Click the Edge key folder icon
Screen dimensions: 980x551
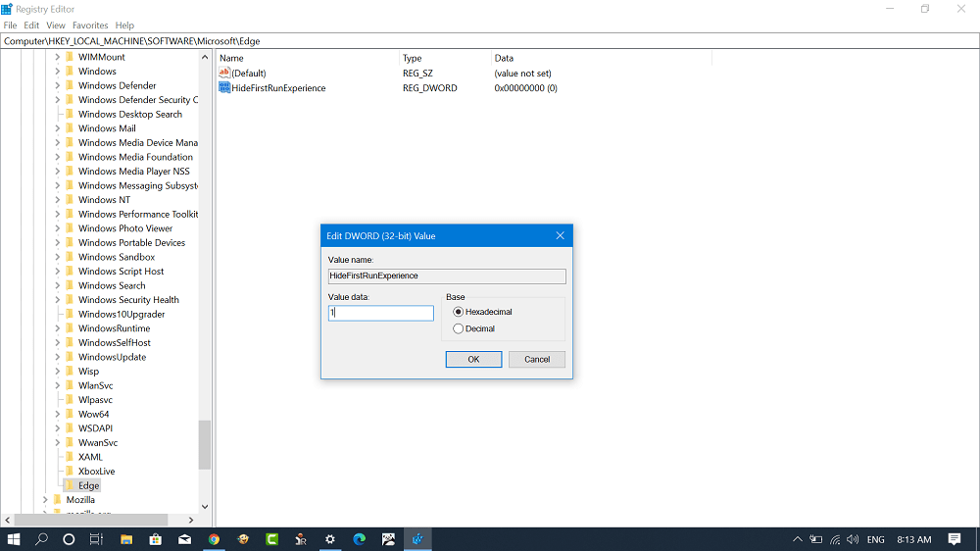70,485
